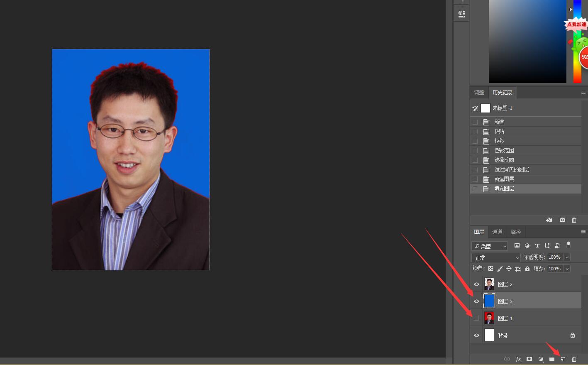The width and height of the screenshot is (588, 365).
Task: Pick a color in the color picker gradient
Action: 527,42
